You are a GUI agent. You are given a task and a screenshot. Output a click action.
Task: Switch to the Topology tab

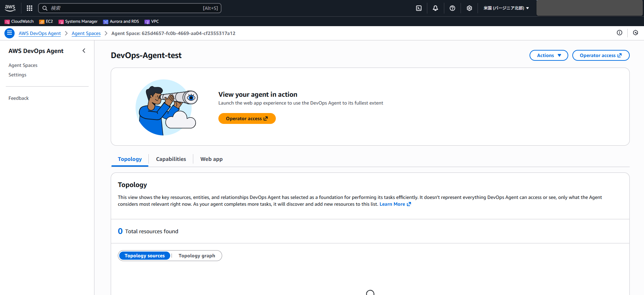tap(130, 159)
